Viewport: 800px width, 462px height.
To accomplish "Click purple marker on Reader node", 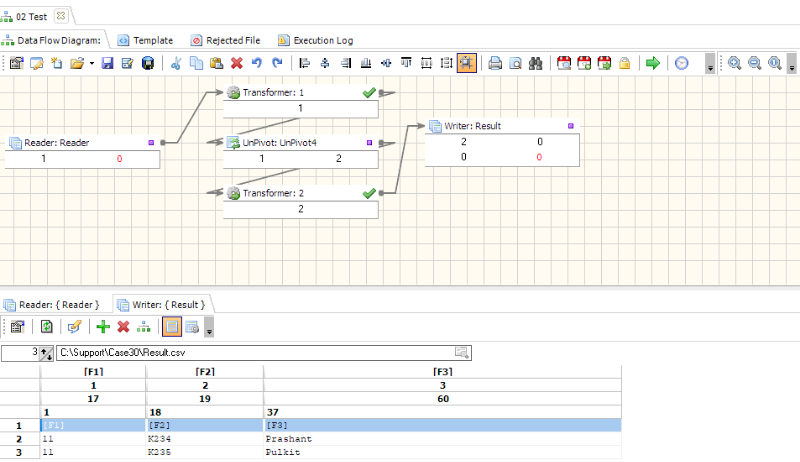I will pos(151,142).
